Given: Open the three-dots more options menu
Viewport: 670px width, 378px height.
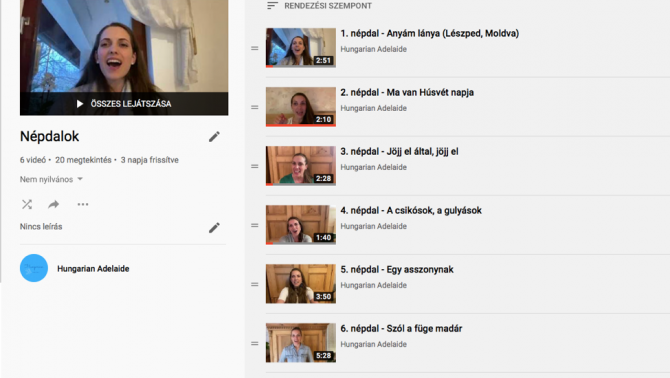Looking at the screenshot, I should [x=83, y=204].
